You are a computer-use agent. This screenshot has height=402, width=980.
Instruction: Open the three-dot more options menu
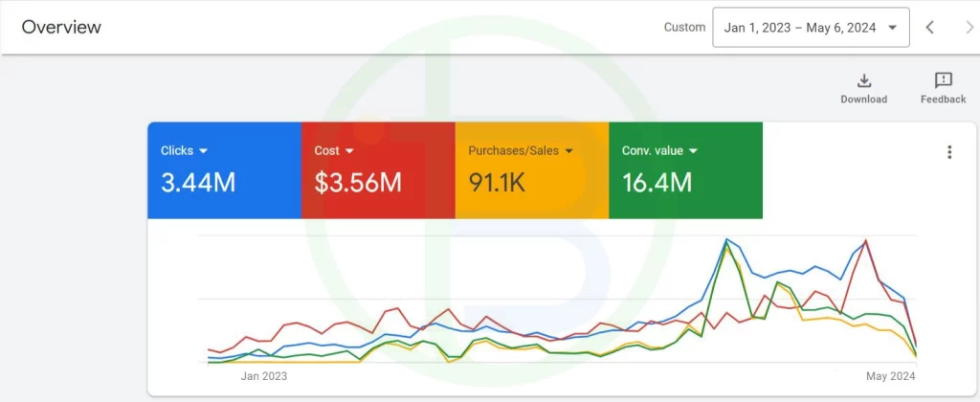pos(948,152)
